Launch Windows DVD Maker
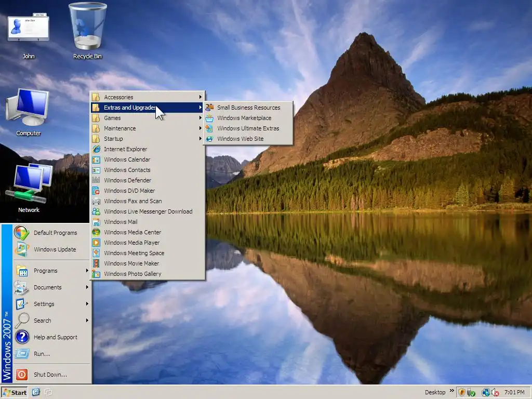Image resolution: width=532 pixels, height=399 pixels. click(148, 191)
